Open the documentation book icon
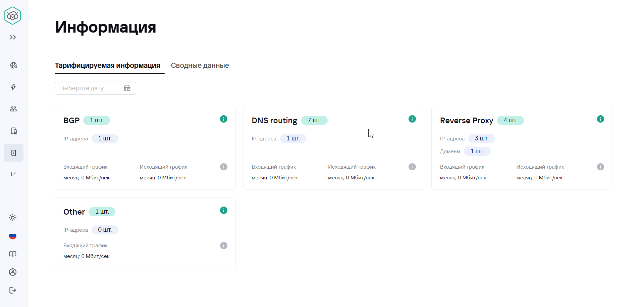Image resolution: width=644 pixels, height=307 pixels. point(13,254)
